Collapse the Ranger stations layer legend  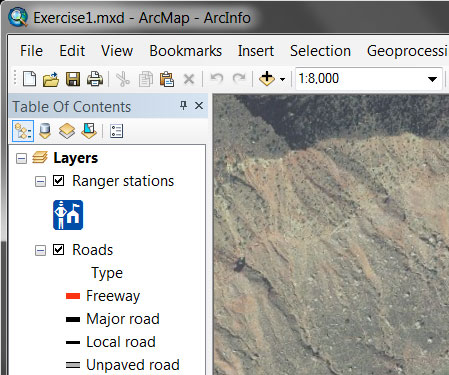coord(40,181)
